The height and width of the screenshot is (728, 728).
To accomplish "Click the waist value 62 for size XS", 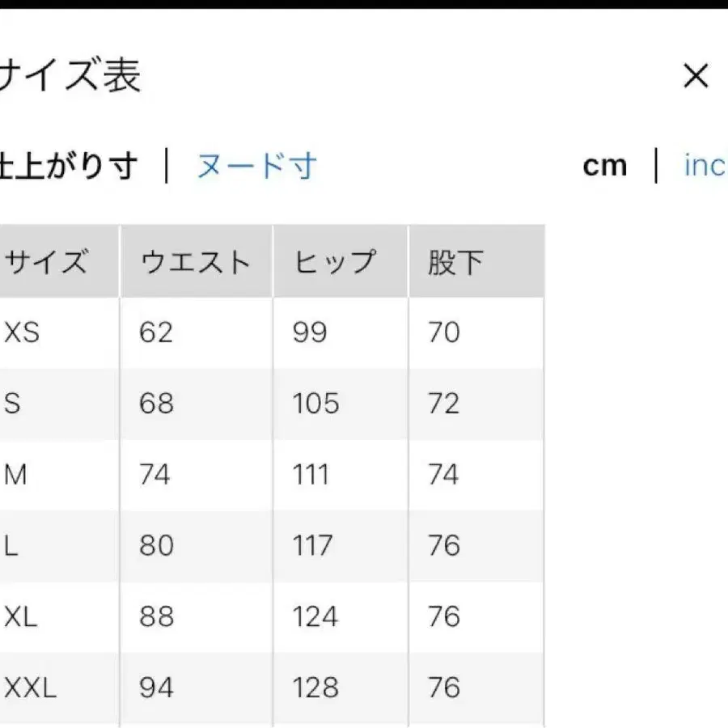I will pos(154,332).
